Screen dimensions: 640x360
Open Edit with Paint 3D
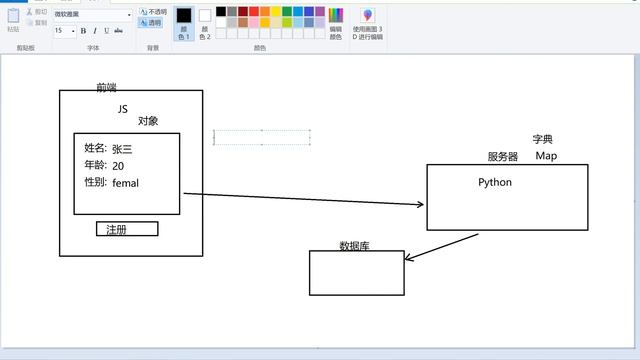point(367,24)
